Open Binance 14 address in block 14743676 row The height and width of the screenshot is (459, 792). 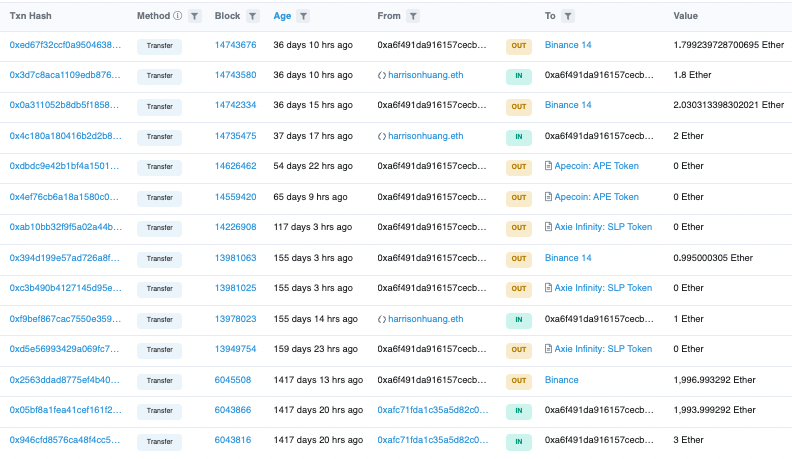coord(568,45)
